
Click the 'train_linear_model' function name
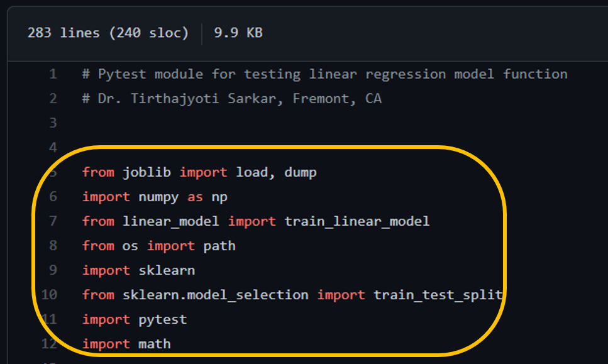[x=357, y=221]
